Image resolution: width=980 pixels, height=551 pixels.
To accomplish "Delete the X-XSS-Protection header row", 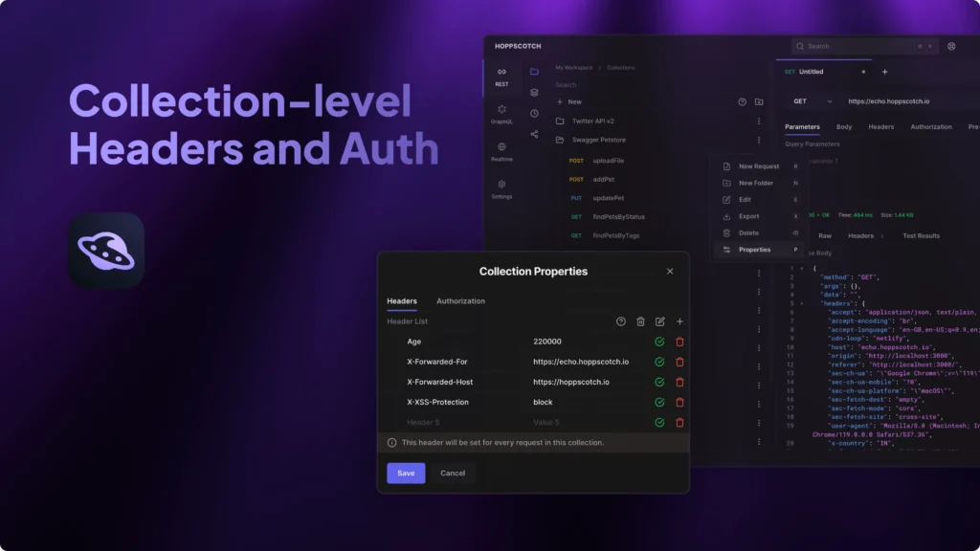I will [680, 403].
